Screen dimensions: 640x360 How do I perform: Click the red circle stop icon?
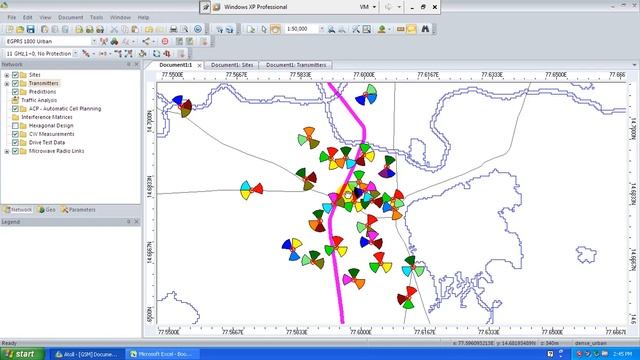click(165, 42)
